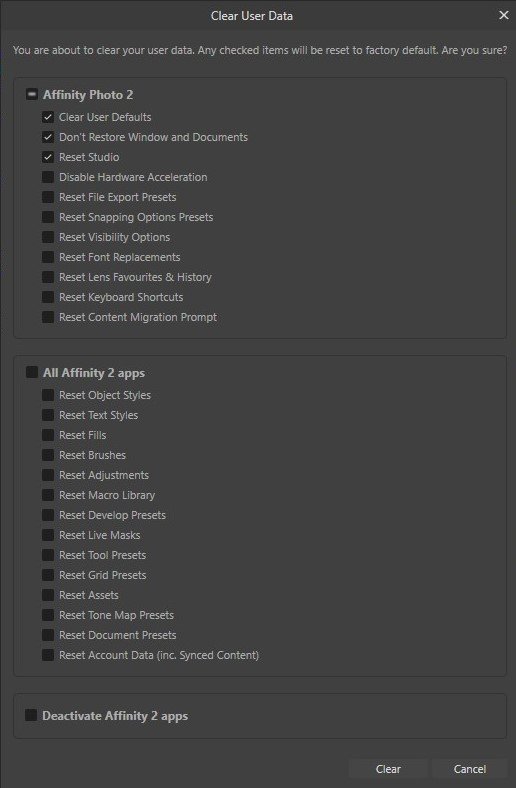Close the Clear User Data dialog
This screenshot has width=516, height=788.
pos(503,16)
